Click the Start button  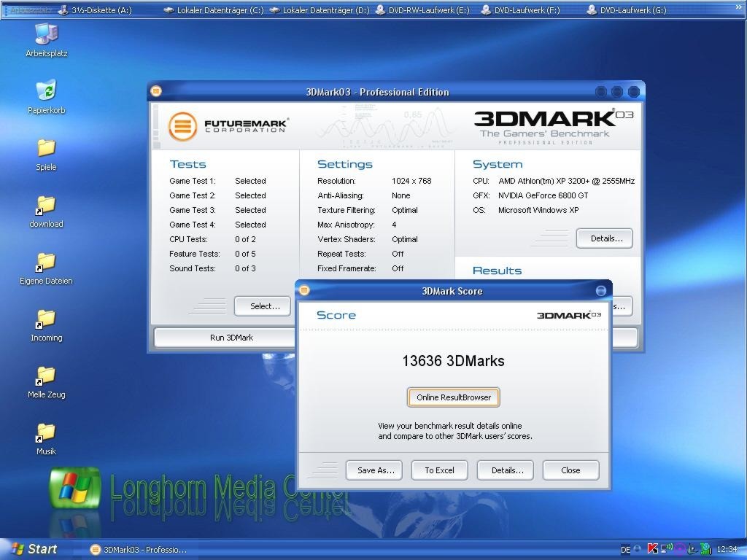[x=34, y=549]
